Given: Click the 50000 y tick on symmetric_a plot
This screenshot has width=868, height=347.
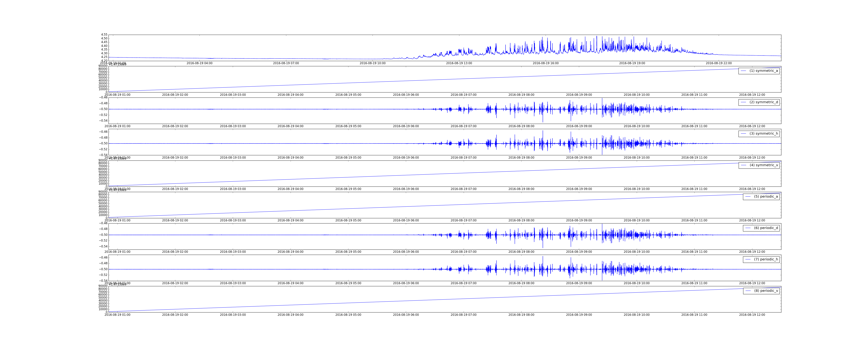Looking at the screenshot, I should 103,78.
